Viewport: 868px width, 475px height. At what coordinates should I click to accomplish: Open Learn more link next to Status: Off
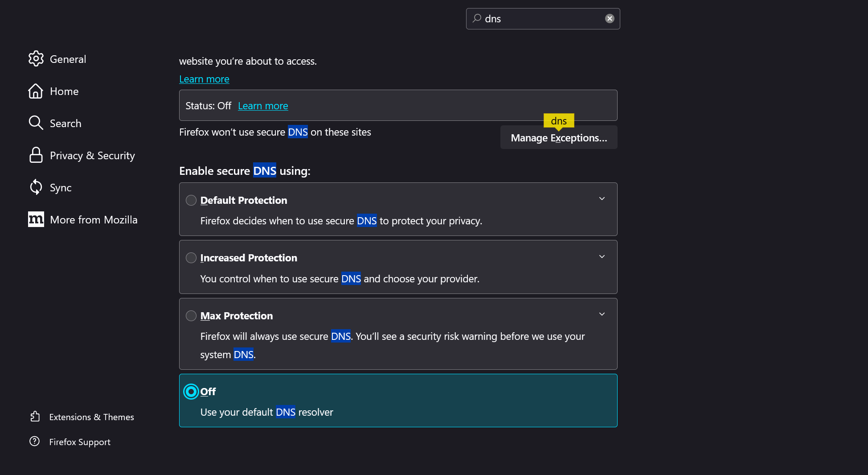tap(263, 106)
